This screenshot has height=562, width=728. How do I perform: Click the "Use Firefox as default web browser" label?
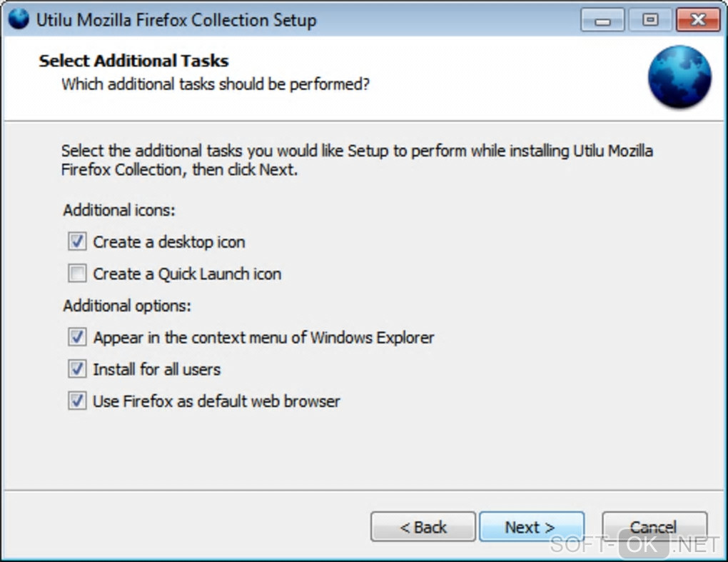pos(216,401)
